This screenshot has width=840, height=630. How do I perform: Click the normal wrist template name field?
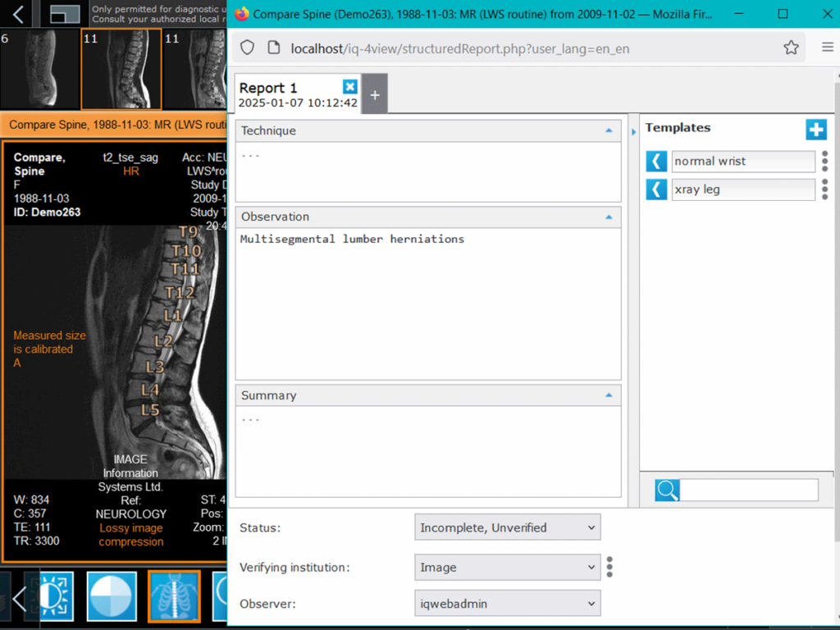point(743,161)
